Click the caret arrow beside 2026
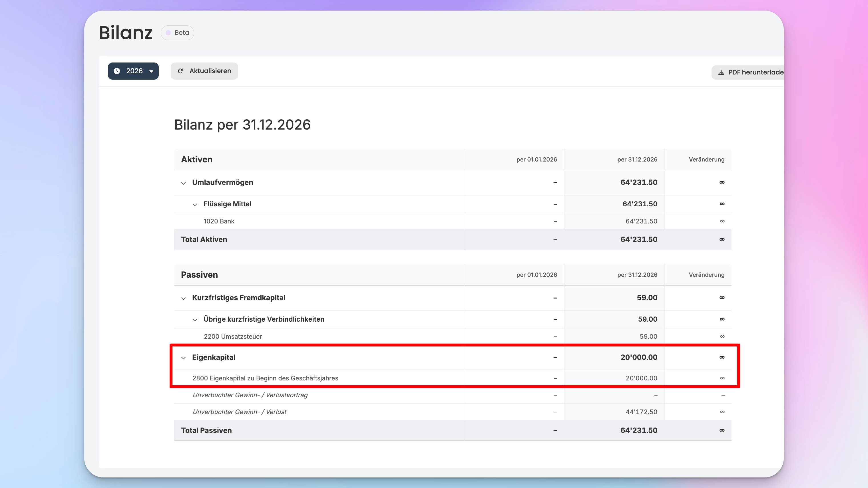Image resolution: width=868 pixels, height=488 pixels. pyautogui.click(x=151, y=71)
